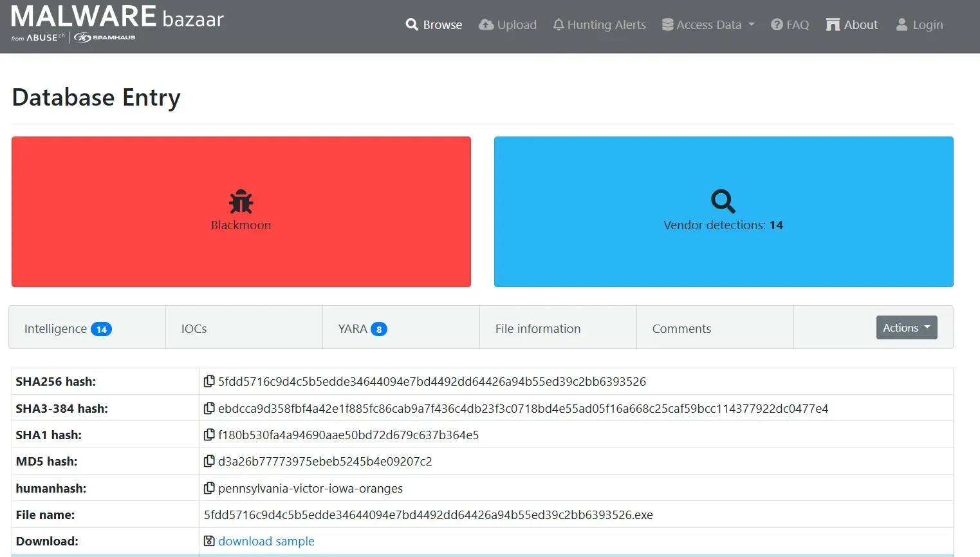980x557 pixels.
Task: Click the Blackmoon bug icon
Action: [x=241, y=202]
